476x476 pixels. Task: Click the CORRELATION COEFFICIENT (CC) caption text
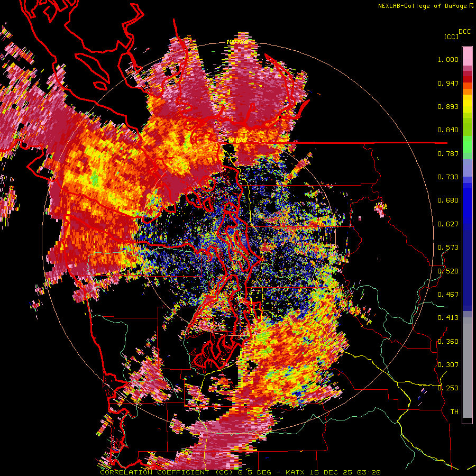[x=167, y=472]
